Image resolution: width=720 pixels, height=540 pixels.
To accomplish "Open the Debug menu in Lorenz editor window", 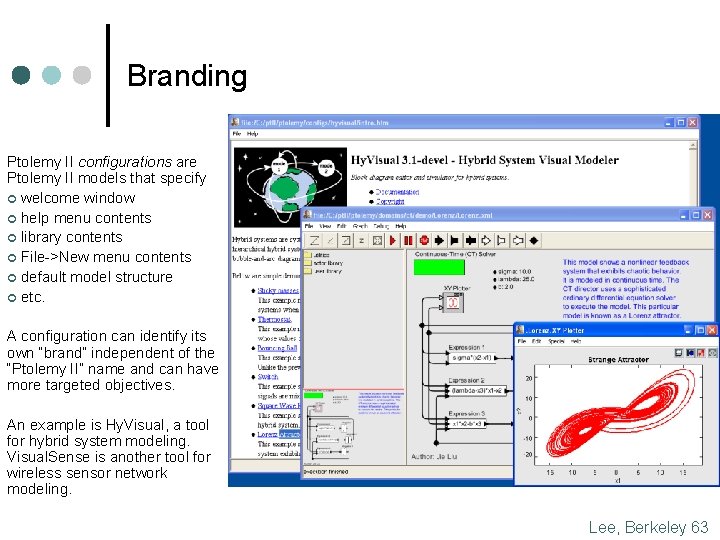I will (381, 226).
